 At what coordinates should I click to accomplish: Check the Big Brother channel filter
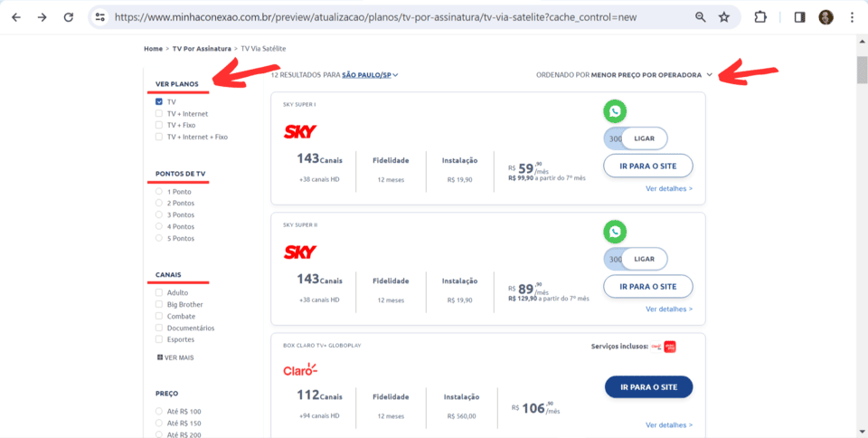(159, 305)
